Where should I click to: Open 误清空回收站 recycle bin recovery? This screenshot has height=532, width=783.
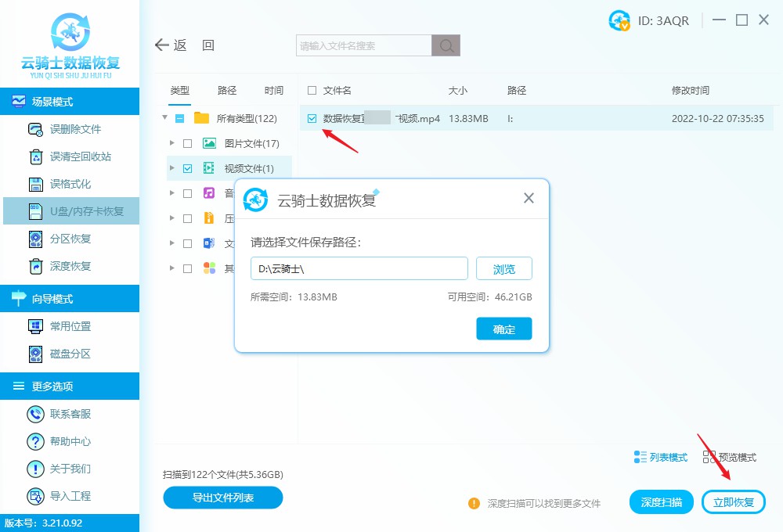click(36, 157)
